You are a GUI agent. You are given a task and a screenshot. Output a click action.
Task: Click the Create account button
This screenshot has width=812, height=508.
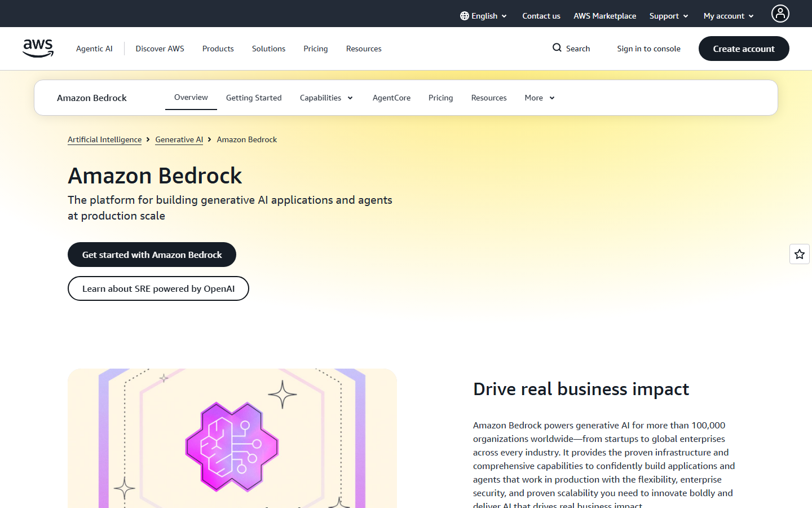[743, 49]
